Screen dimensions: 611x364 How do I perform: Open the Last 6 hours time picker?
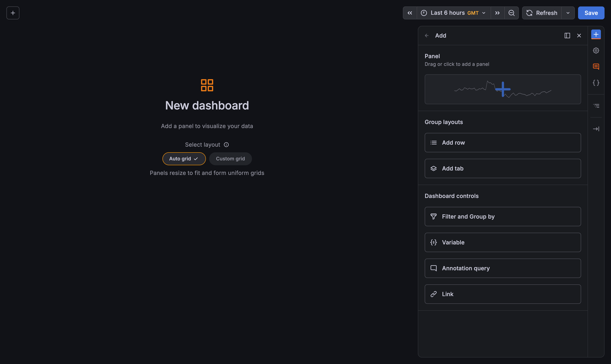pos(454,13)
